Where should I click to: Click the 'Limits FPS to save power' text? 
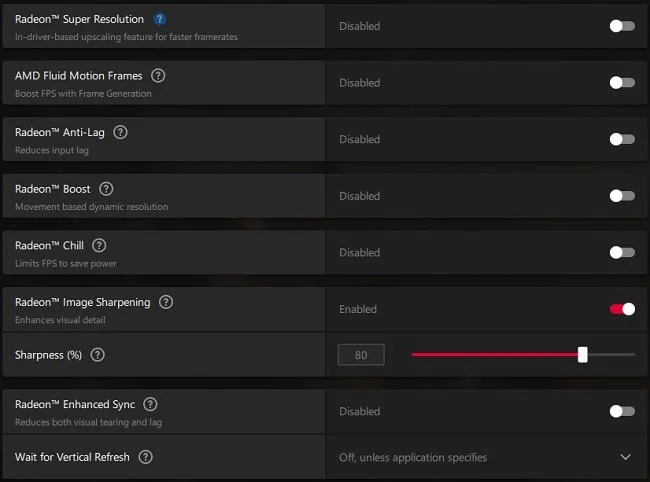click(66, 264)
